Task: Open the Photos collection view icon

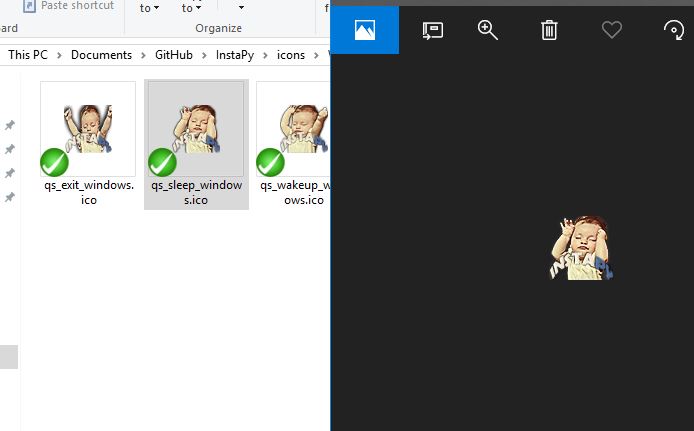Action: click(x=365, y=30)
